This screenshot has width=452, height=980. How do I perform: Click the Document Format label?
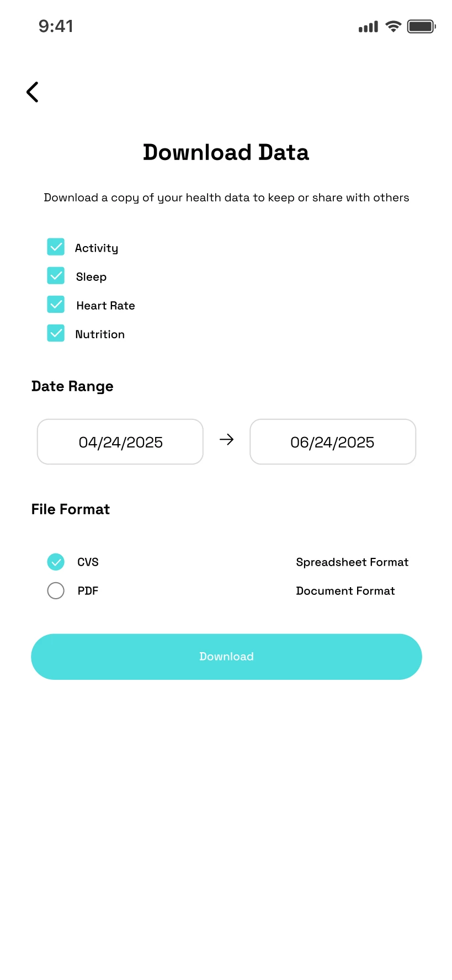345,590
